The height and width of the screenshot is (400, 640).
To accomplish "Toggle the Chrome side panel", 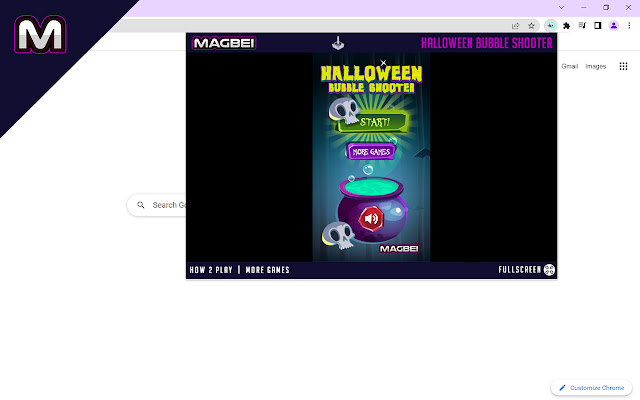I will pos(598,26).
